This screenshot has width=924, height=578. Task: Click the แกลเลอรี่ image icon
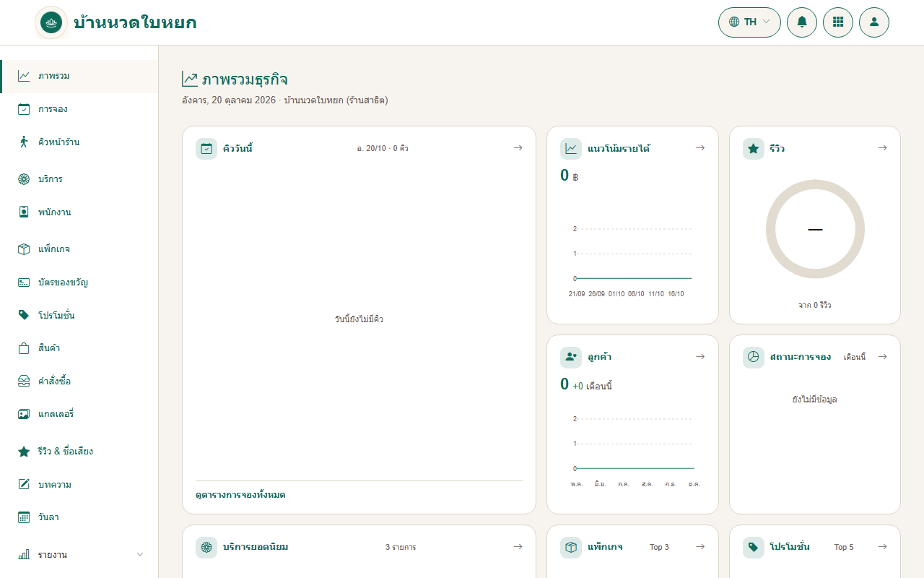pyautogui.click(x=24, y=414)
